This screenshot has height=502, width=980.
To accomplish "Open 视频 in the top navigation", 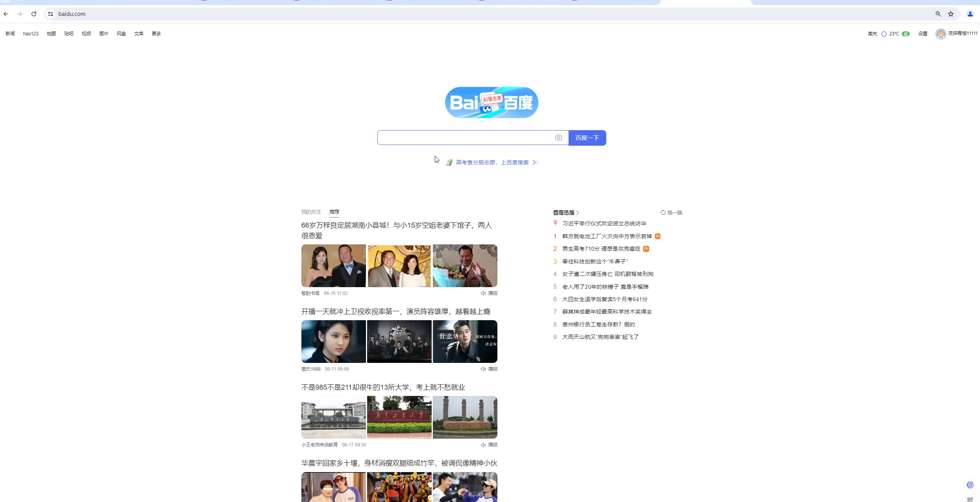I will 86,34.
